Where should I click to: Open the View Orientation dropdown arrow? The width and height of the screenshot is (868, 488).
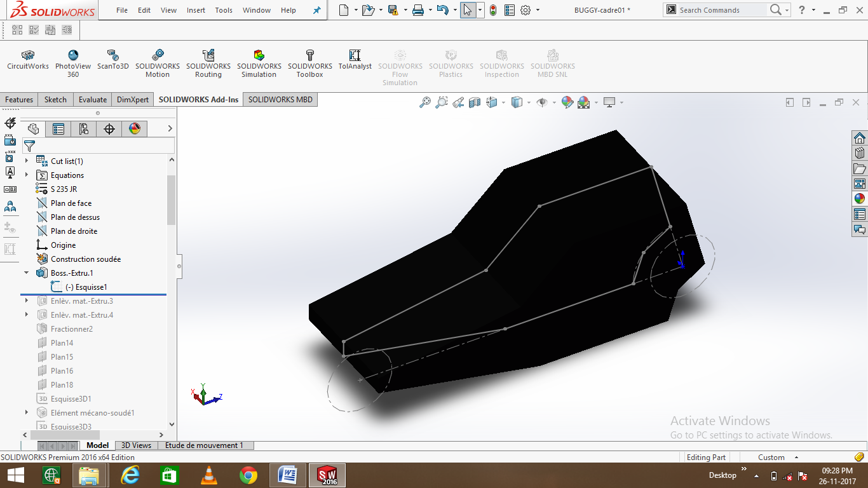[x=504, y=102]
